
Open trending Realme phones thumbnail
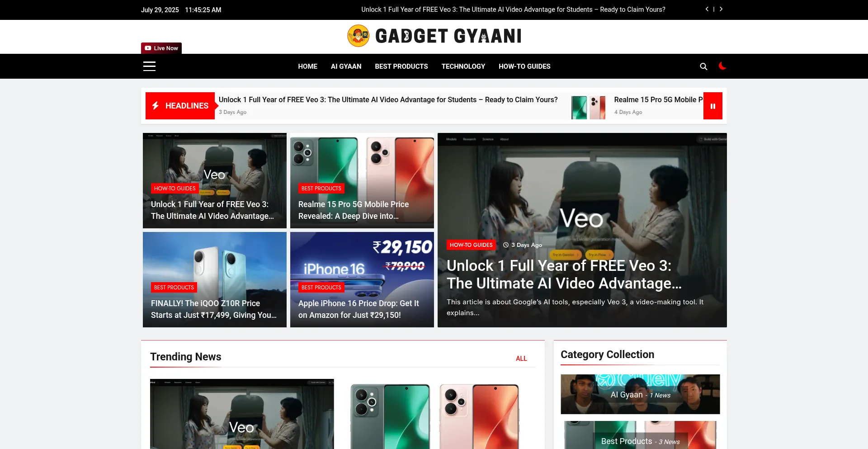(435, 414)
